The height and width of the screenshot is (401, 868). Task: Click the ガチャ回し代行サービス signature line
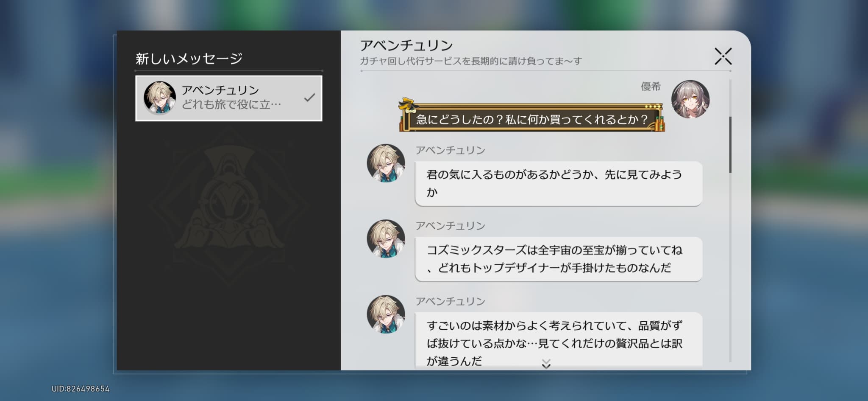pos(470,61)
